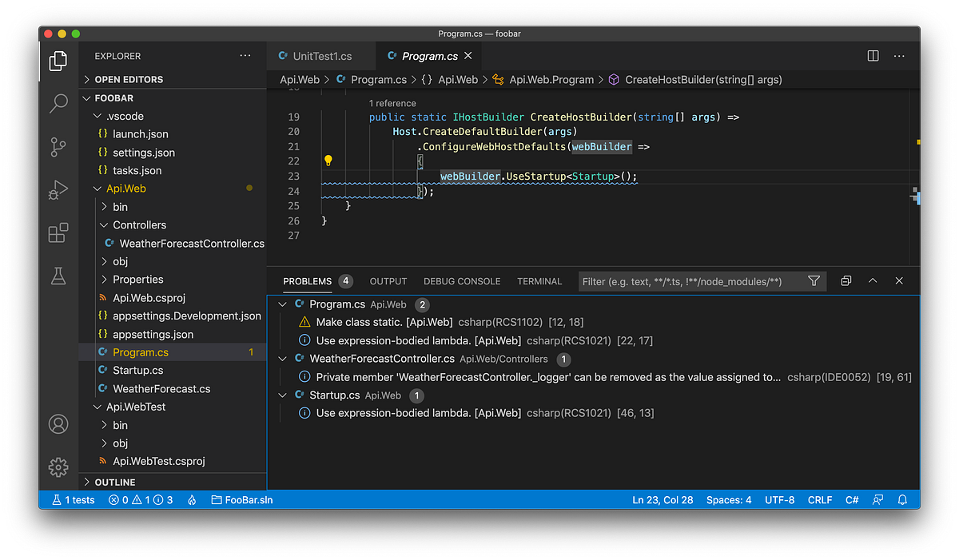Maximize the panel using the chevron
The image size is (959, 560).
[x=872, y=281]
